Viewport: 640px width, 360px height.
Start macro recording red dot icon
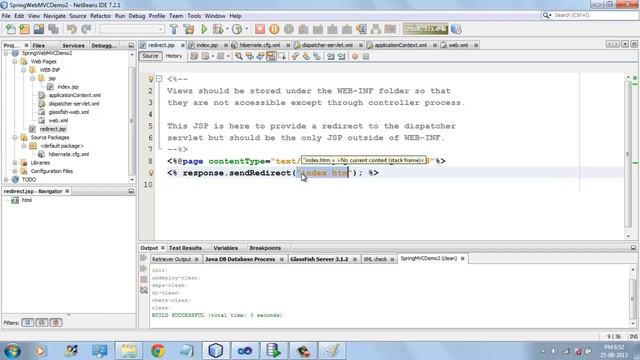coord(355,56)
